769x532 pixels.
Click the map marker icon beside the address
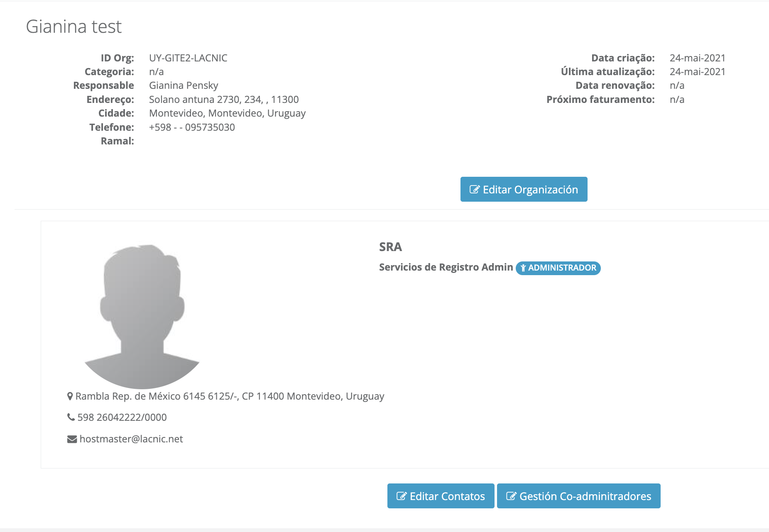tap(70, 396)
